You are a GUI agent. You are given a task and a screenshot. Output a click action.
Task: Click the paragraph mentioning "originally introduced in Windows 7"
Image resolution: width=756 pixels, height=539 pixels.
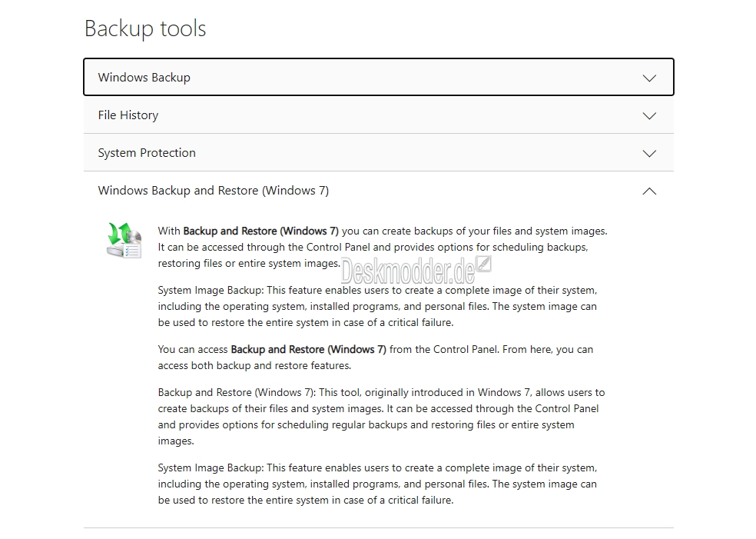tap(381, 417)
